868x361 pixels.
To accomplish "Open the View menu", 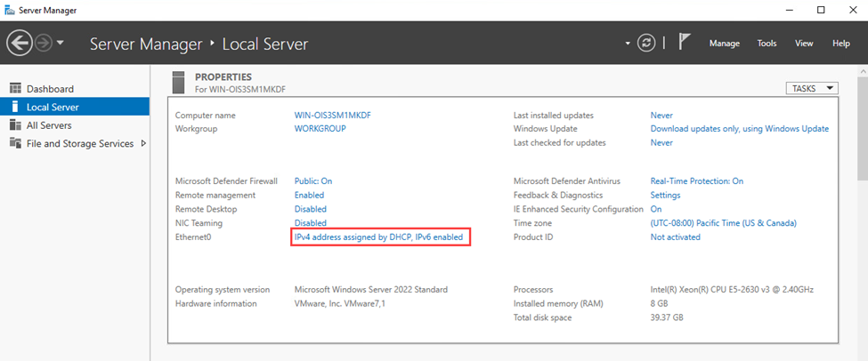I will pos(804,43).
